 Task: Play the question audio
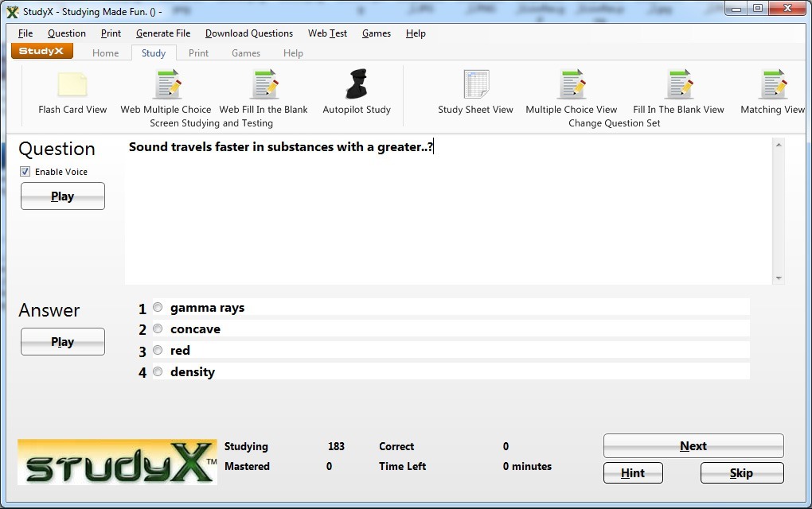63,196
